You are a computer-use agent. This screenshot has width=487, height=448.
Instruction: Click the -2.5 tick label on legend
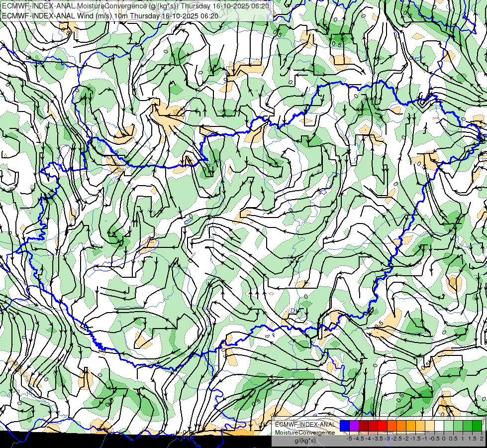[x=396, y=439]
